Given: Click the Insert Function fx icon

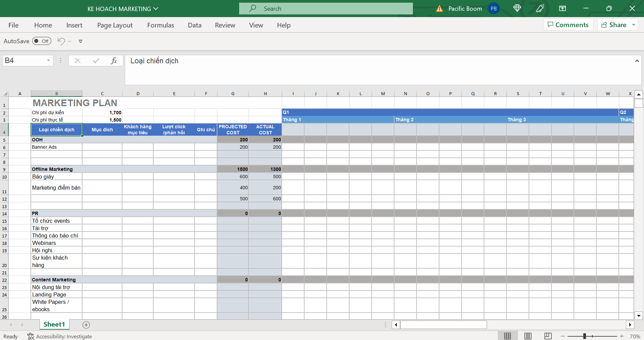Looking at the screenshot, I should pyautogui.click(x=114, y=61).
